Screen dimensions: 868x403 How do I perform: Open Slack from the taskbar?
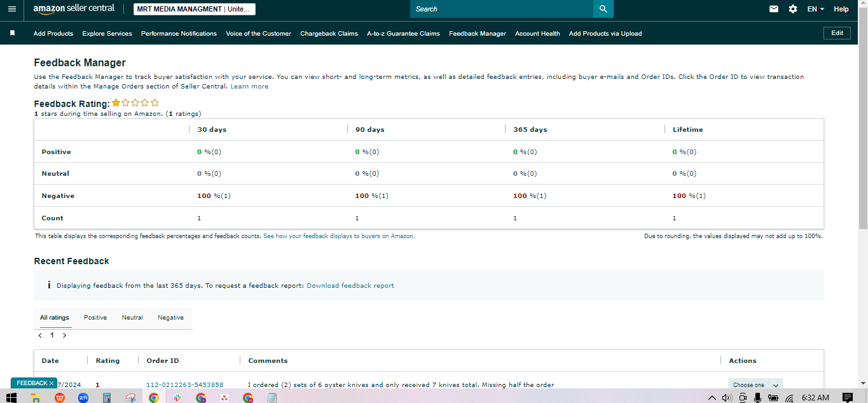click(x=177, y=398)
